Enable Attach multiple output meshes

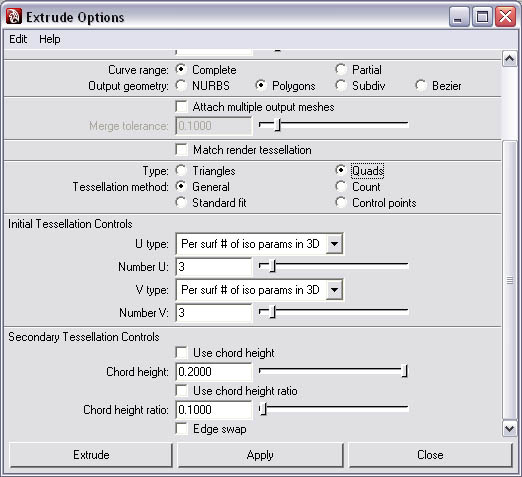182,107
